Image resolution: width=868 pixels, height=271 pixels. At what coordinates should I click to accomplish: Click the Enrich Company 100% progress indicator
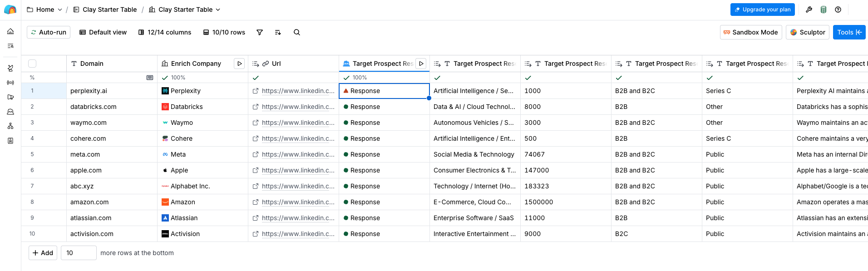[173, 78]
